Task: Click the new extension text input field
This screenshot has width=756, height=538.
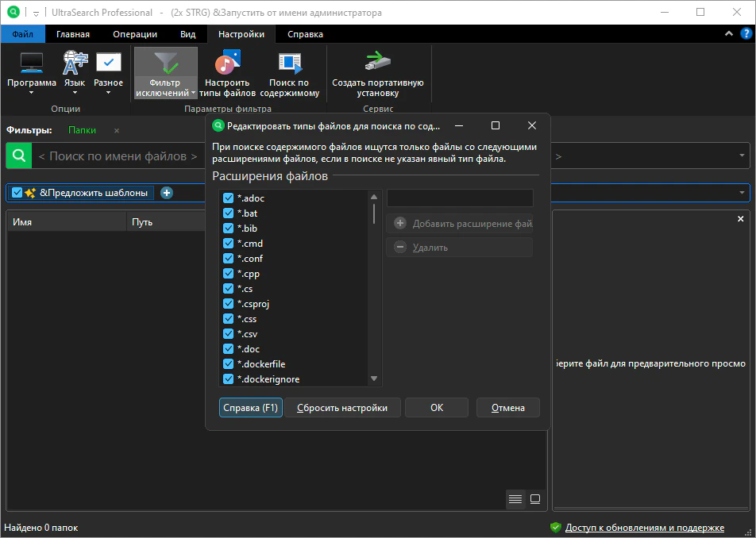Action: pos(459,198)
